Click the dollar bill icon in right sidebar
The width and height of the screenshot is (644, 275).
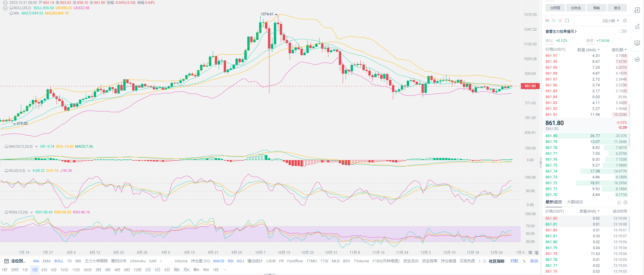pyautogui.click(x=637, y=10)
